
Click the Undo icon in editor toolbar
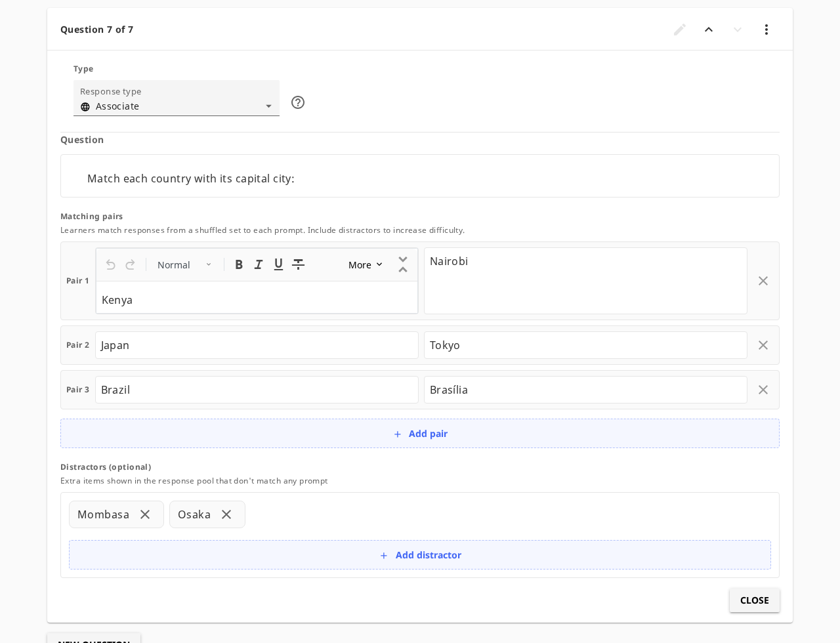click(111, 264)
